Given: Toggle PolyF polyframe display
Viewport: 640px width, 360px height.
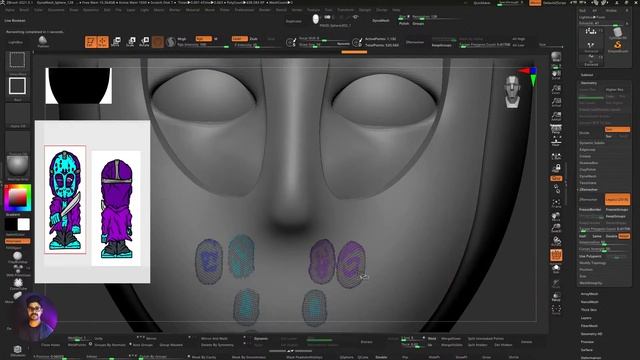Looking at the screenshot, I should click(556, 256).
